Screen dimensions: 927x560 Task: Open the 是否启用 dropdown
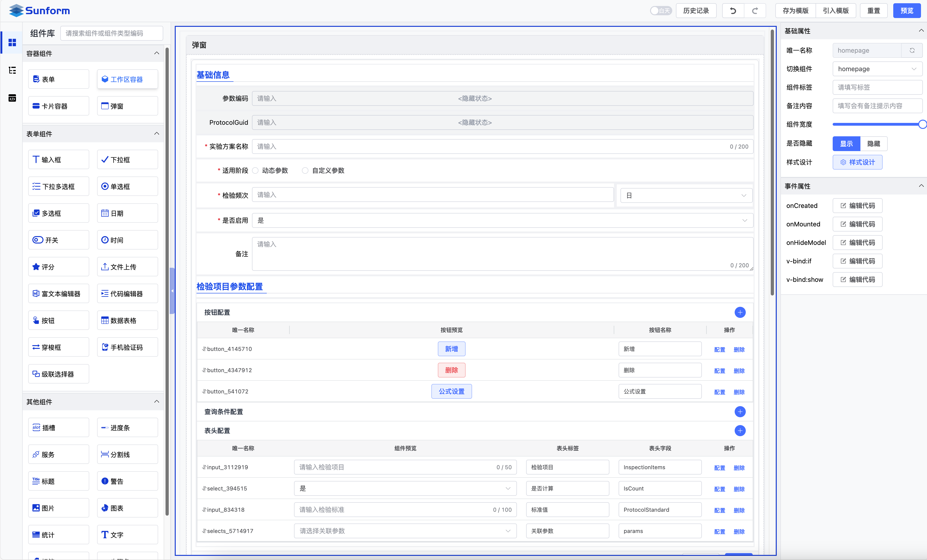pos(502,220)
